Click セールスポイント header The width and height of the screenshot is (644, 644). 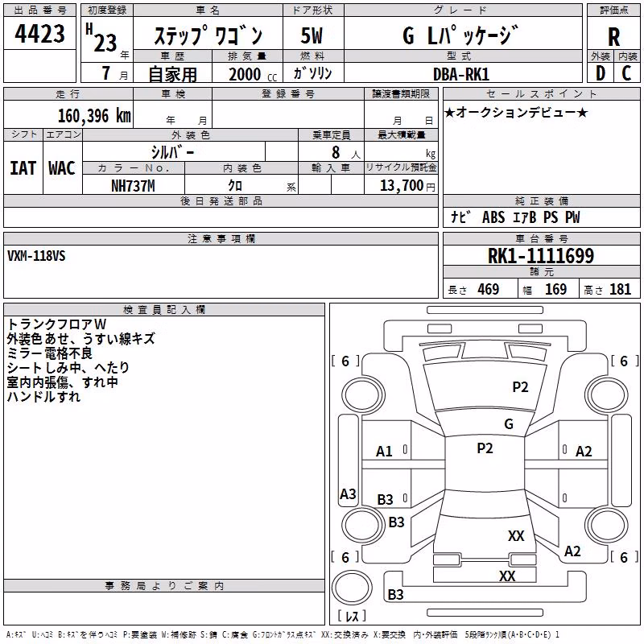(x=541, y=93)
